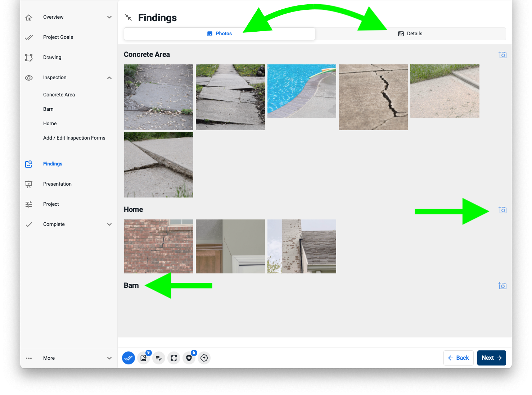Screen dimensions: 532x395
Task: Click the notes edit toolbar icon
Action: coord(159,358)
